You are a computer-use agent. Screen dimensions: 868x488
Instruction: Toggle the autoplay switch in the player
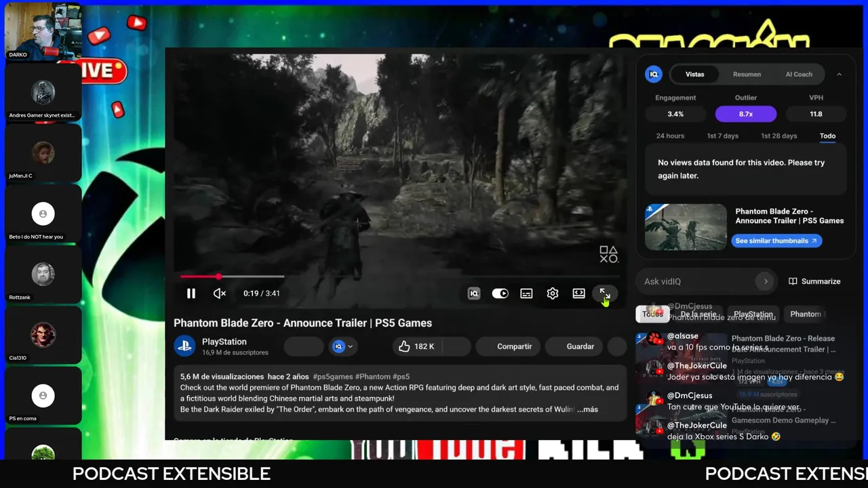500,293
